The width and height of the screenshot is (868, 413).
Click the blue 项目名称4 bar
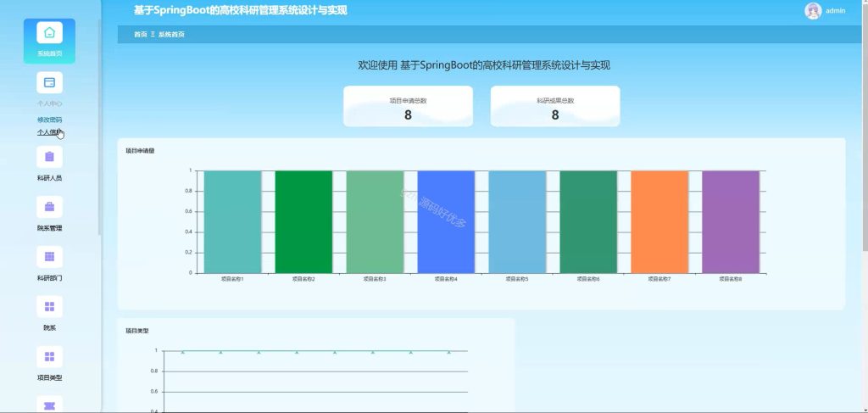(x=446, y=222)
